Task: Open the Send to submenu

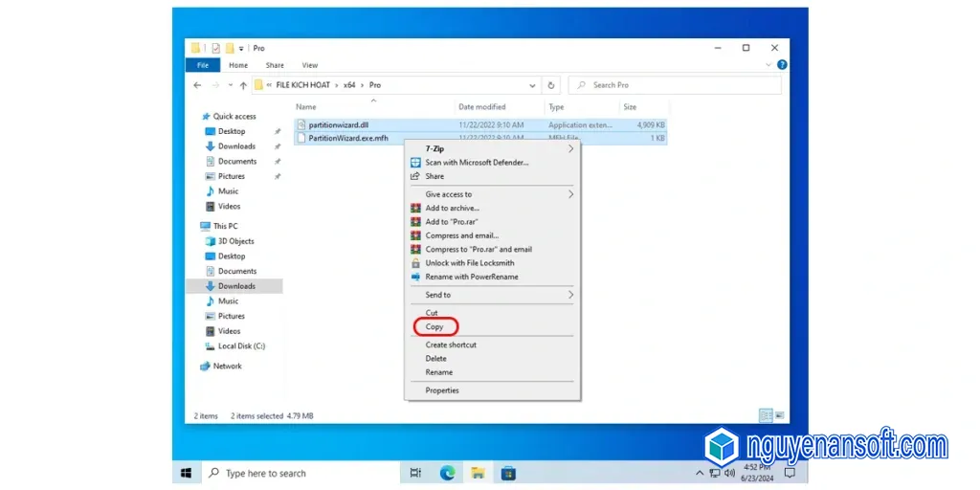Action: (x=492, y=295)
